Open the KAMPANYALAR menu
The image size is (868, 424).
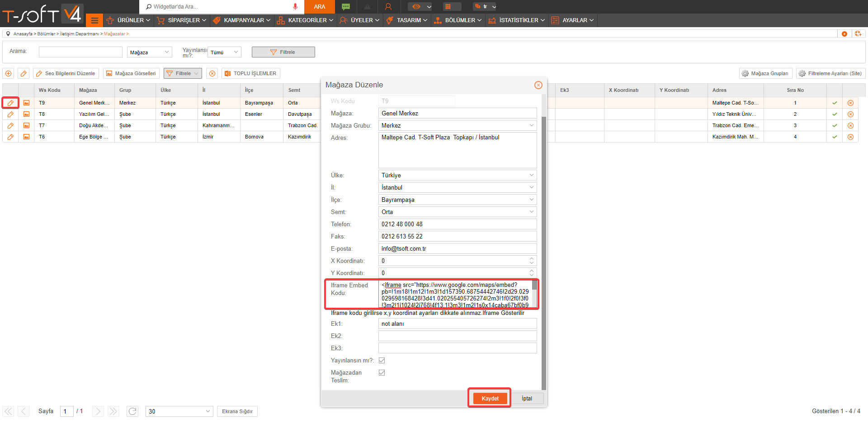tap(242, 20)
